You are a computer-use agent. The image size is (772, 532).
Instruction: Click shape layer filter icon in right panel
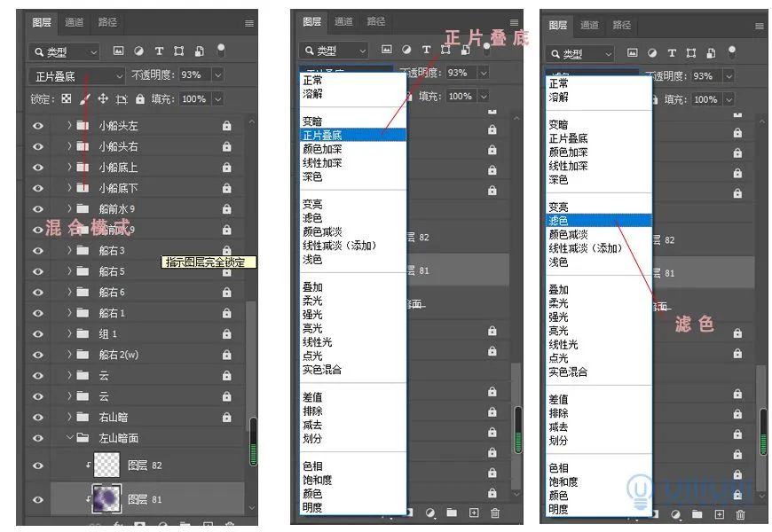691,52
